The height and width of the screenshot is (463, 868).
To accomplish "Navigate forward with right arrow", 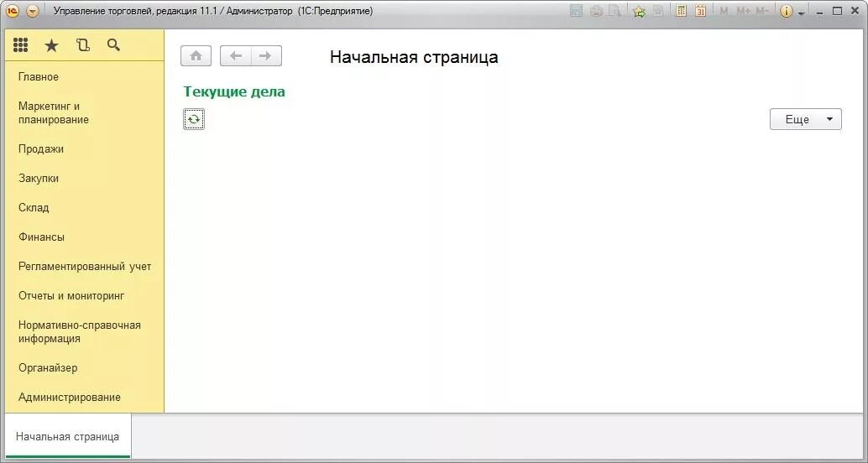I will tap(266, 56).
